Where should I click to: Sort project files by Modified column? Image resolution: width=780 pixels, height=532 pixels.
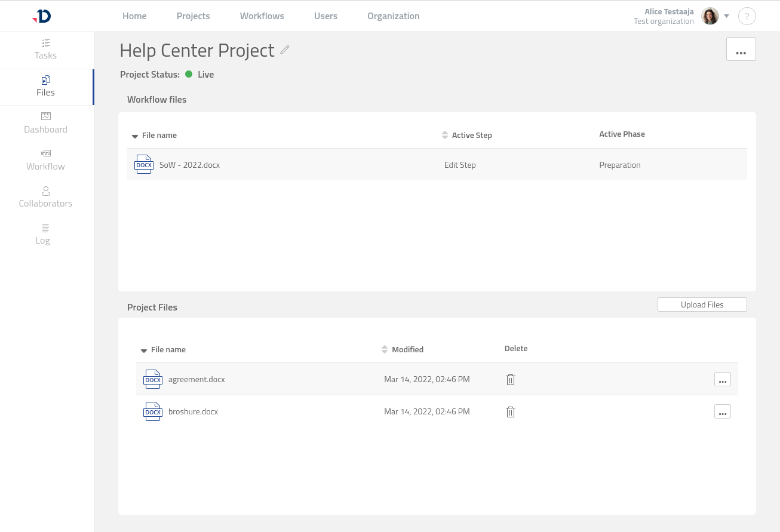coord(385,350)
